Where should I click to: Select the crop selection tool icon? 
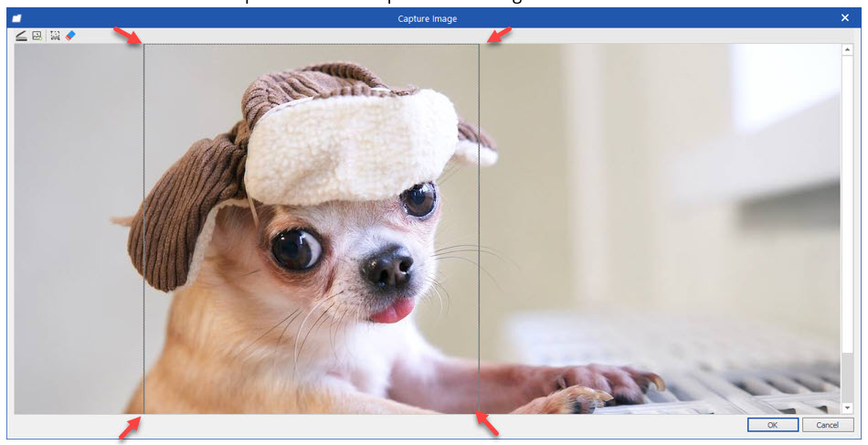click(x=55, y=36)
